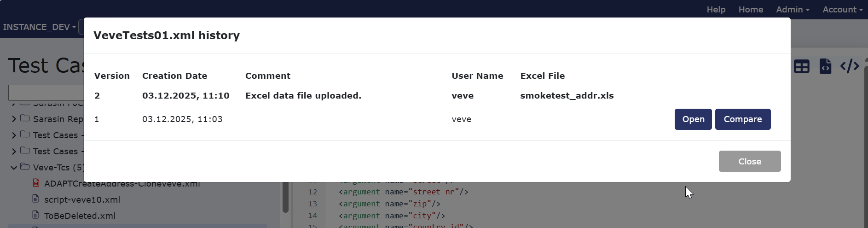The width and height of the screenshot is (868, 228).
Task: Click the ToBeDeleted.xml file icon
Action: (x=35, y=215)
